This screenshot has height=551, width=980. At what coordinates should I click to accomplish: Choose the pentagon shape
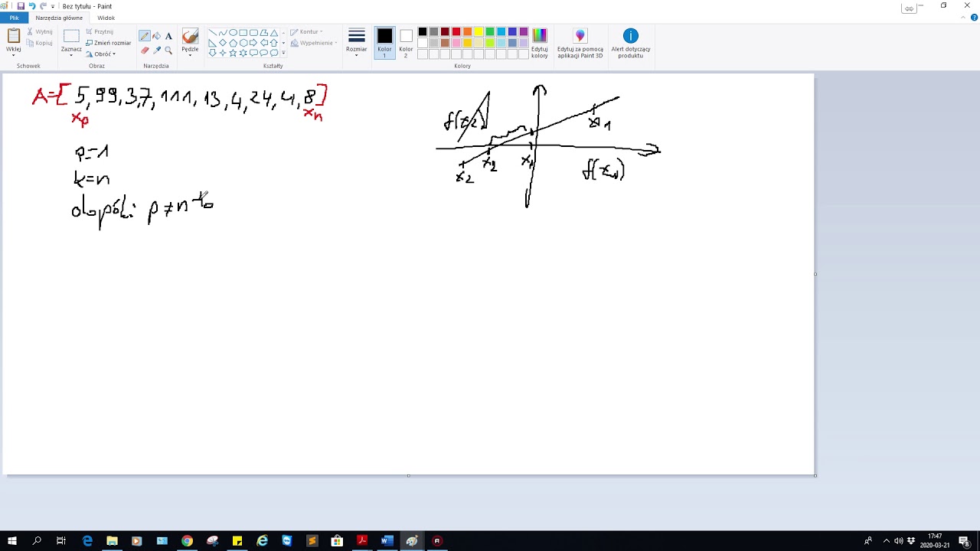[233, 43]
